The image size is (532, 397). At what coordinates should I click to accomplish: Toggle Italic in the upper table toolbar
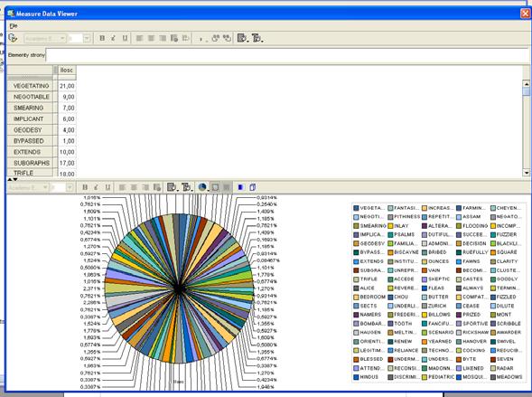coord(113,38)
